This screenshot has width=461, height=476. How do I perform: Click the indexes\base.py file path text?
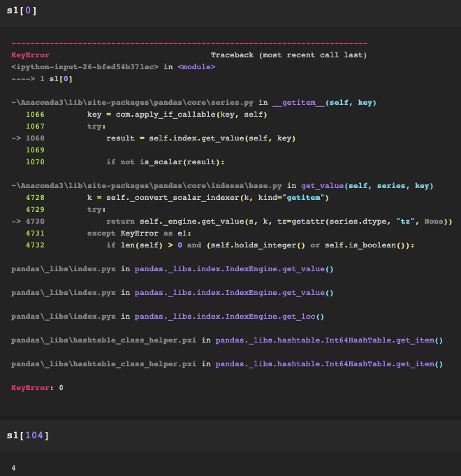tap(147, 186)
